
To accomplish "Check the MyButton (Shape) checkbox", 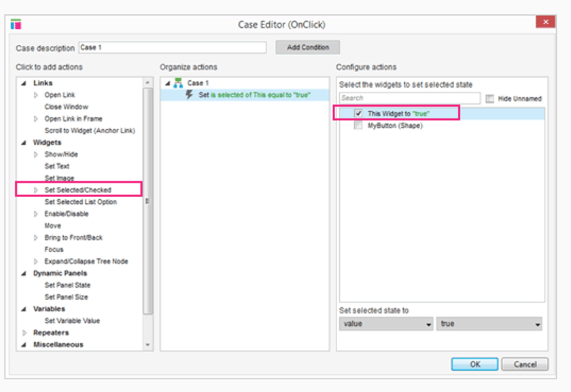I will (358, 126).
